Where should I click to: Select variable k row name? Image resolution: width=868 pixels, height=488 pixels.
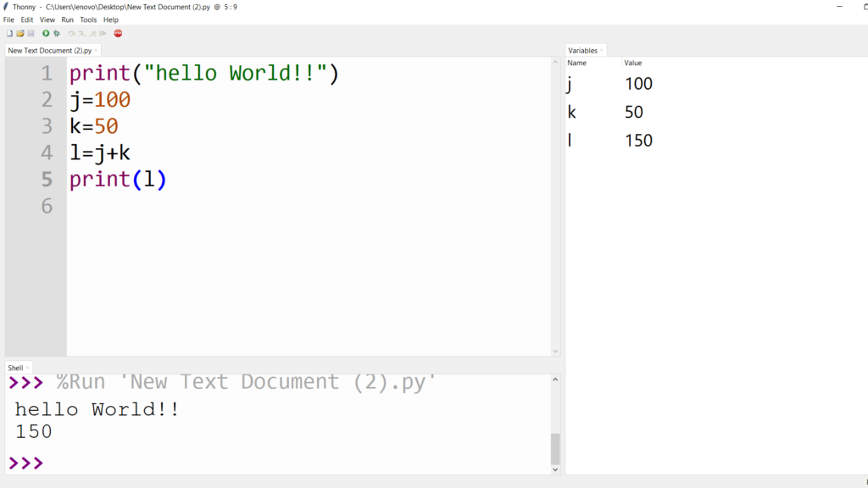(572, 113)
